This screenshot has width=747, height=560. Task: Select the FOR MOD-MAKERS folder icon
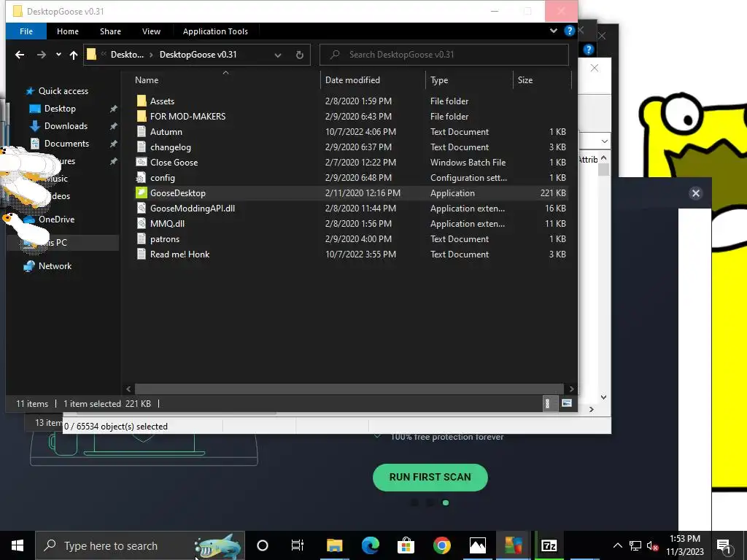click(x=142, y=116)
